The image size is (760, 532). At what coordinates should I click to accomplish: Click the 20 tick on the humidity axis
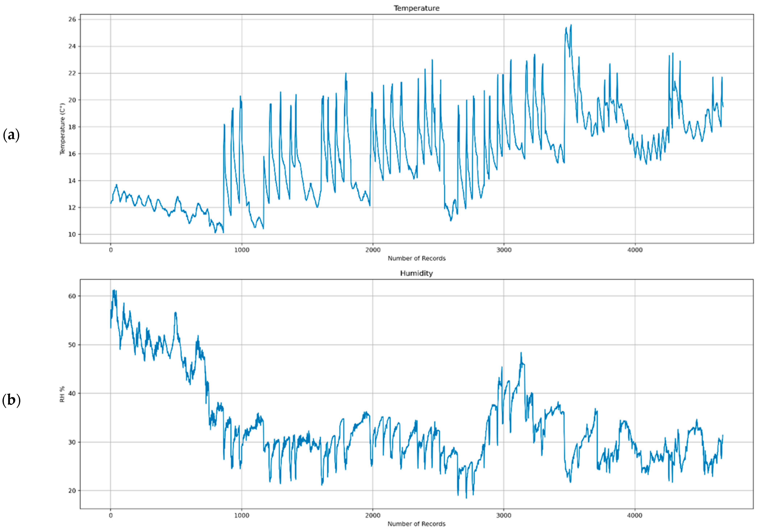(x=72, y=491)
